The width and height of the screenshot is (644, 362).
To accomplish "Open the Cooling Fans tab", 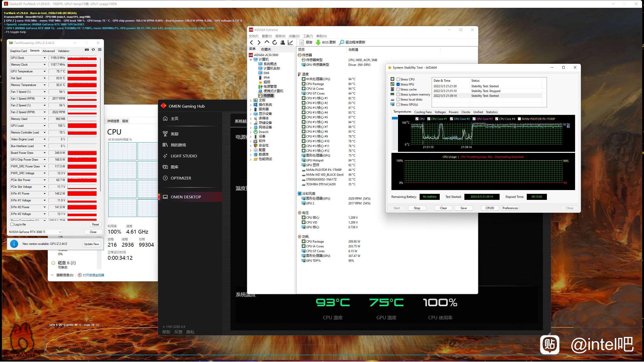I will click(x=423, y=112).
